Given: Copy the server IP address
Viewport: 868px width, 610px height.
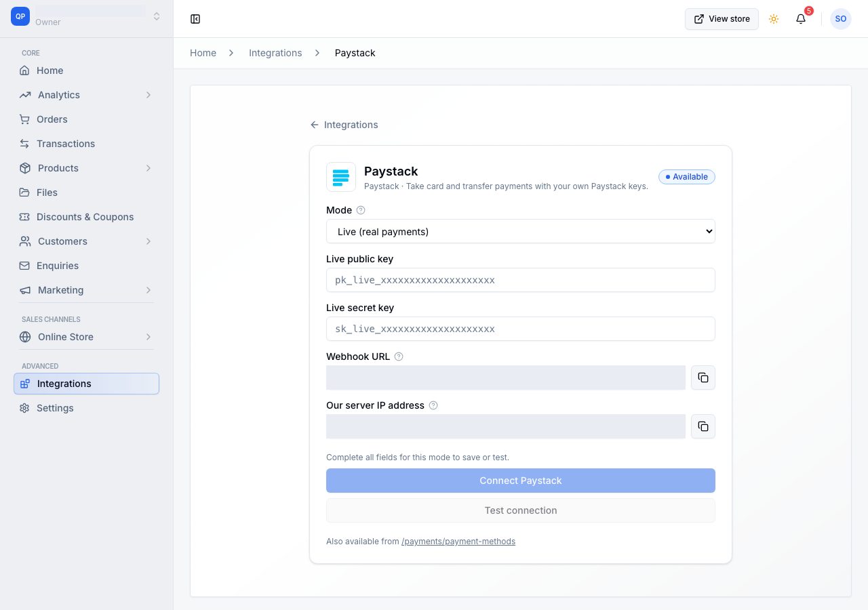Looking at the screenshot, I should 703,426.
